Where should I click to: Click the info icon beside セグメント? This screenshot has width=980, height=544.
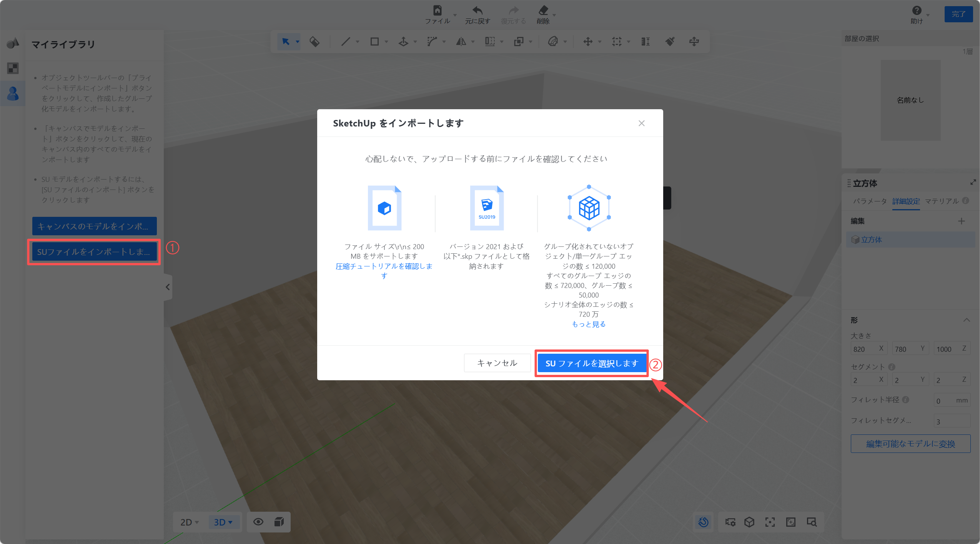[x=892, y=367]
